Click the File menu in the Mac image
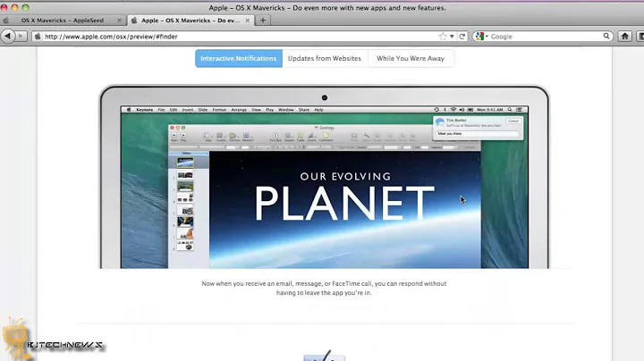The image size is (644, 361). coord(161,110)
